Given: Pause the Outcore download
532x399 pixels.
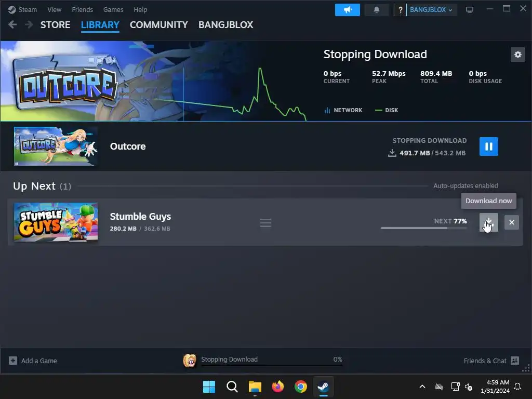Looking at the screenshot, I should [x=488, y=147].
